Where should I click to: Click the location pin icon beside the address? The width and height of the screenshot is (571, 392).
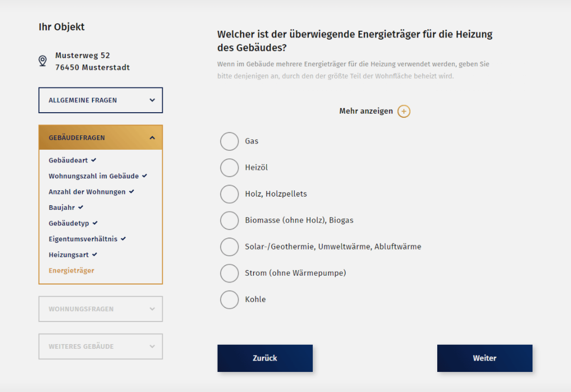[x=43, y=61]
